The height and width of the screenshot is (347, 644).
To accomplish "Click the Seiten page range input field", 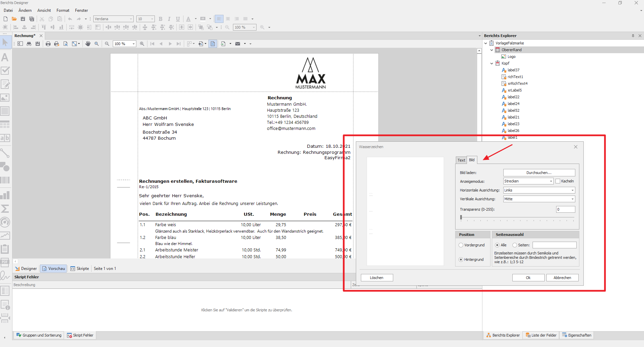I will [554, 245].
